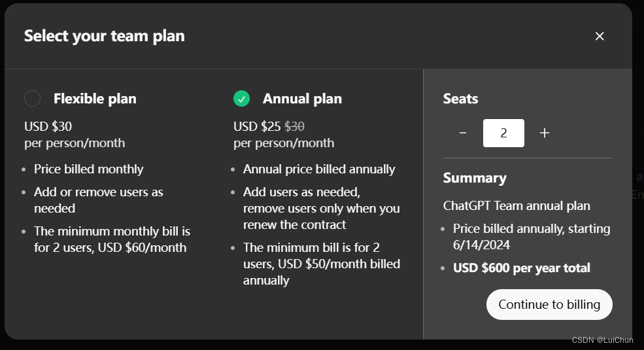Click the "Flexible plan" heading label
This screenshot has width=644, height=350.
[95, 99]
